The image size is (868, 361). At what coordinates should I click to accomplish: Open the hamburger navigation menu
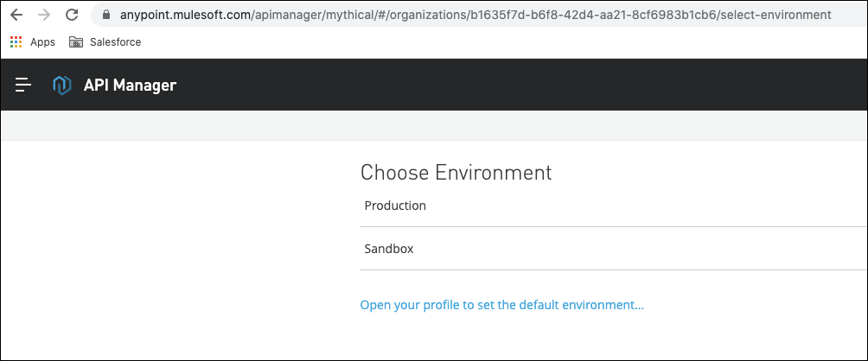(23, 85)
